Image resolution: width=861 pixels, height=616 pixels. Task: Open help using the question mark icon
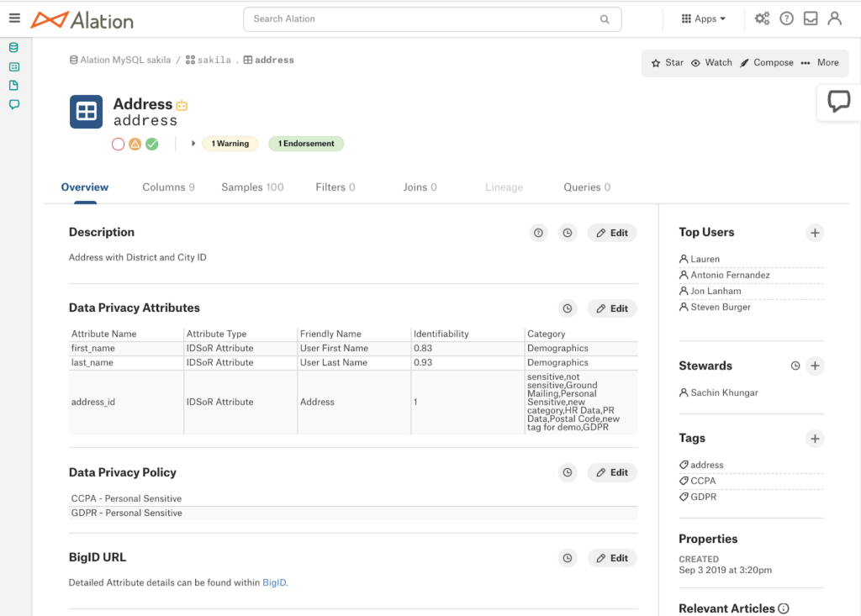[785, 18]
